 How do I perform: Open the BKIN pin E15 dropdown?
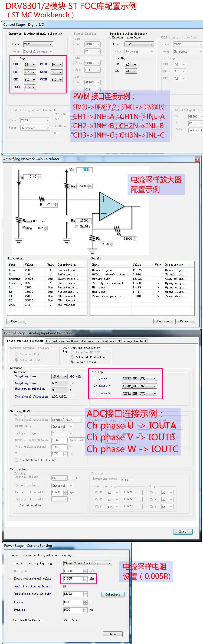click(x=30, y=87)
